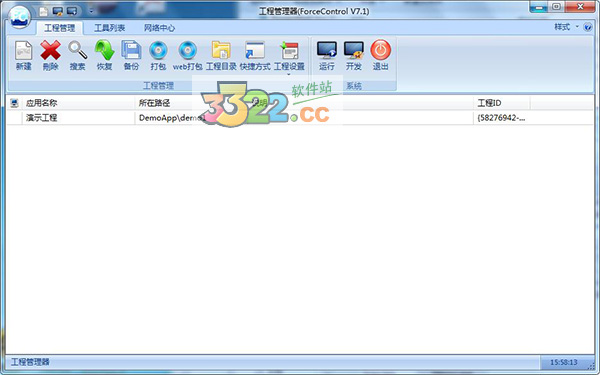600x375 pixels.
Task: Switch to the 工具列表 ribbon tab
Action: [109, 28]
